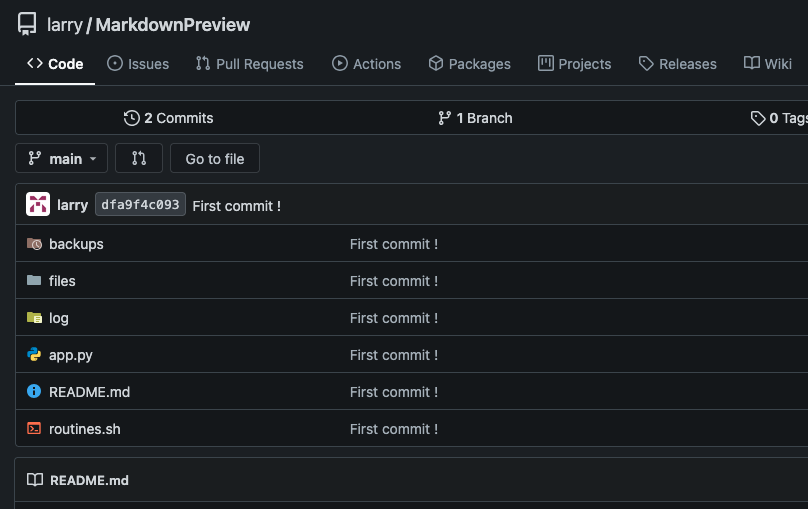The width and height of the screenshot is (808, 509).
Task: Click the README book icon in preview header
Action: coord(35,480)
